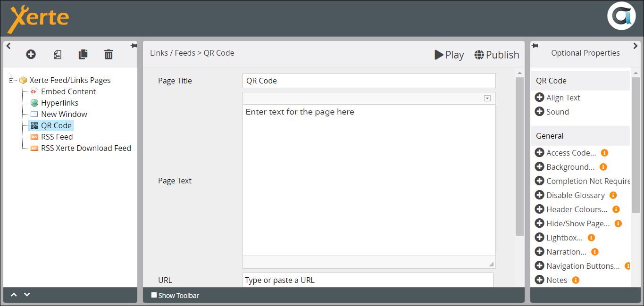Click the URL input field

(368, 280)
